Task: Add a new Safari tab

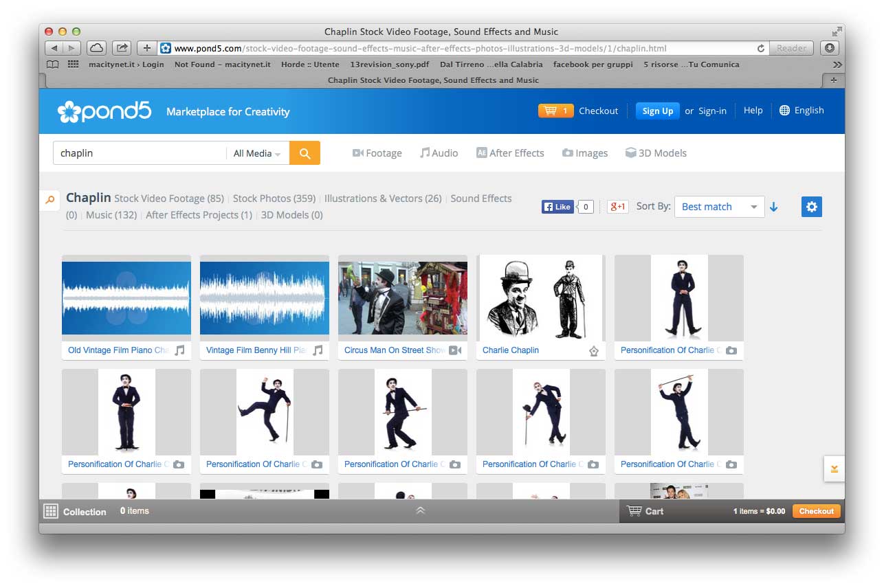Action: (x=834, y=80)
